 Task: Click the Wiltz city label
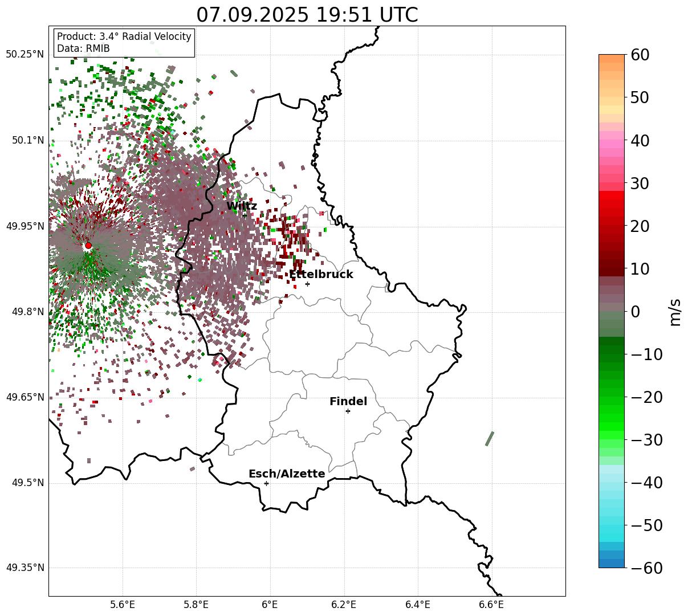click(x=242, y=206)
